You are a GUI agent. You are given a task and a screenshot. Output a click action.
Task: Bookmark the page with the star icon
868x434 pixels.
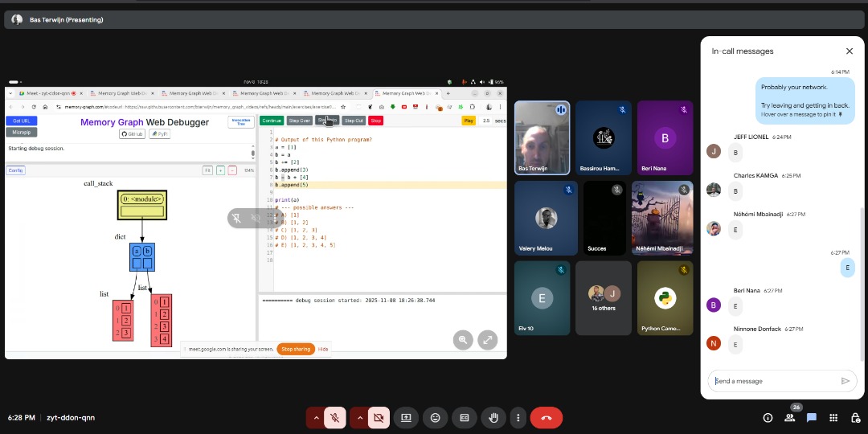point(343,107)
